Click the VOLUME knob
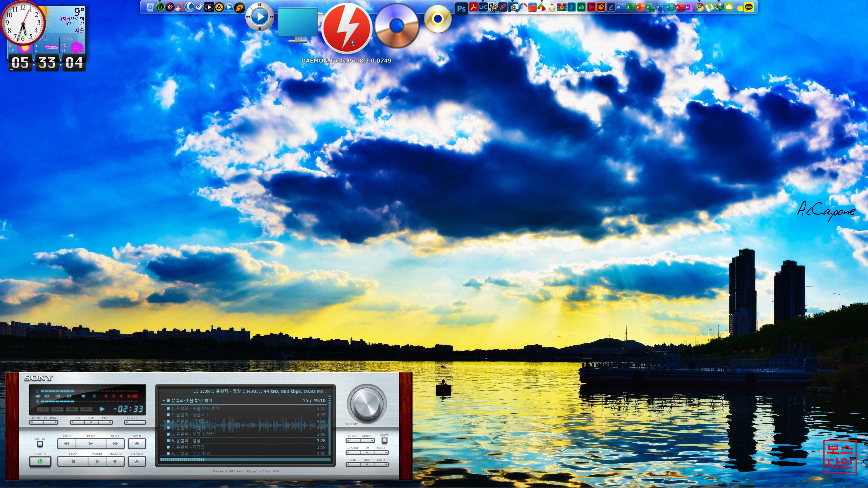 [x=367, y=404]
